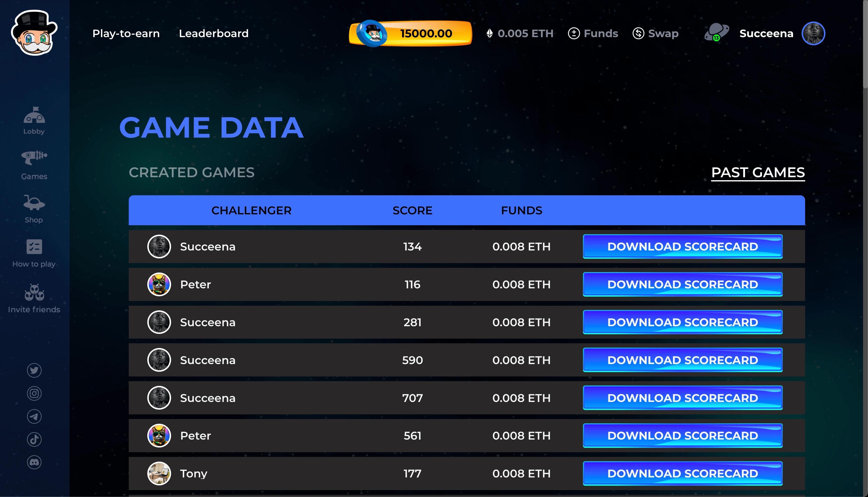868x497 pixels.
Task: Switch to the CREATED GAMES tab
Action: 191,172
